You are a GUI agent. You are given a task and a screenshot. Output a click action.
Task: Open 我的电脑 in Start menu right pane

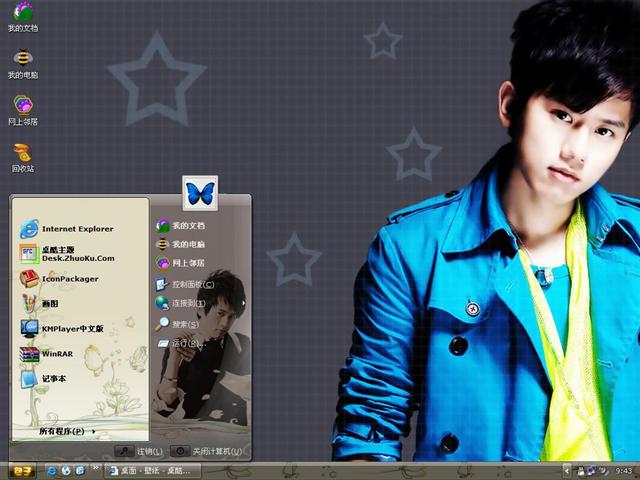pos(180,244)
